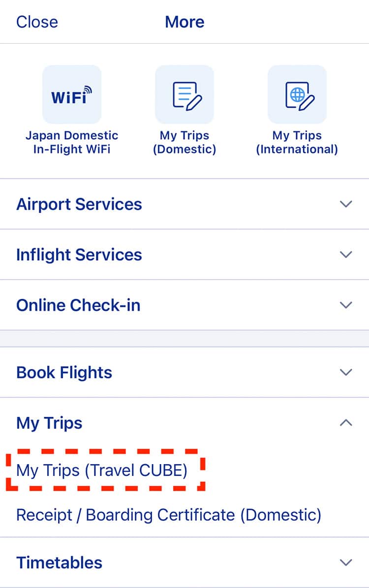The image size is (369, 588).
Task: Tap the My Trips (International) globe icon
Action: point(297,94)
